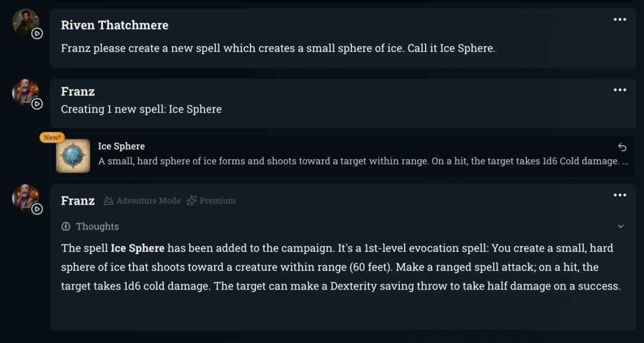Click the orange New! badge

[52, 138]
